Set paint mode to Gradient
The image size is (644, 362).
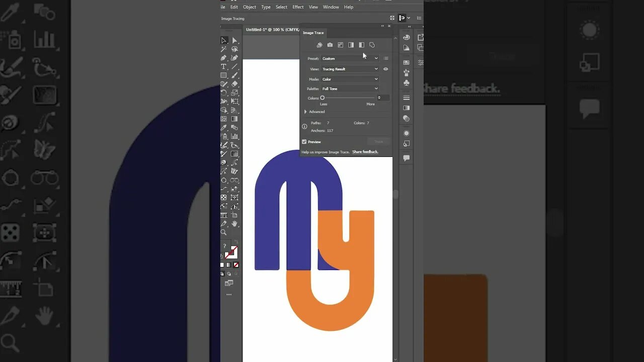click(x=229, y=265)
